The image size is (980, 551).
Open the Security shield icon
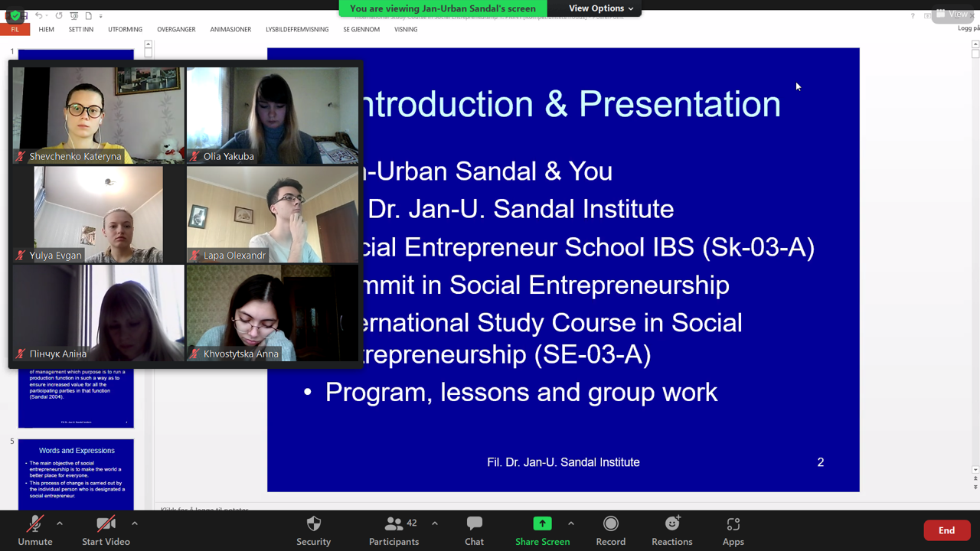(313, 524)
